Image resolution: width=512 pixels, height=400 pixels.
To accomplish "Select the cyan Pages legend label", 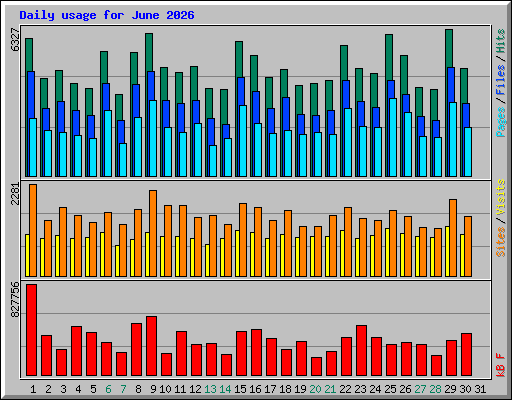I will 501,122.
